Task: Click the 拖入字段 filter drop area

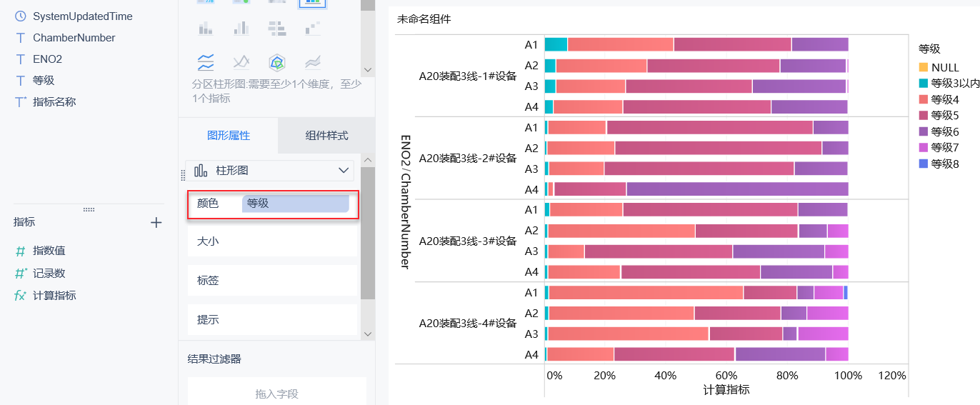Action: (276, 394)
